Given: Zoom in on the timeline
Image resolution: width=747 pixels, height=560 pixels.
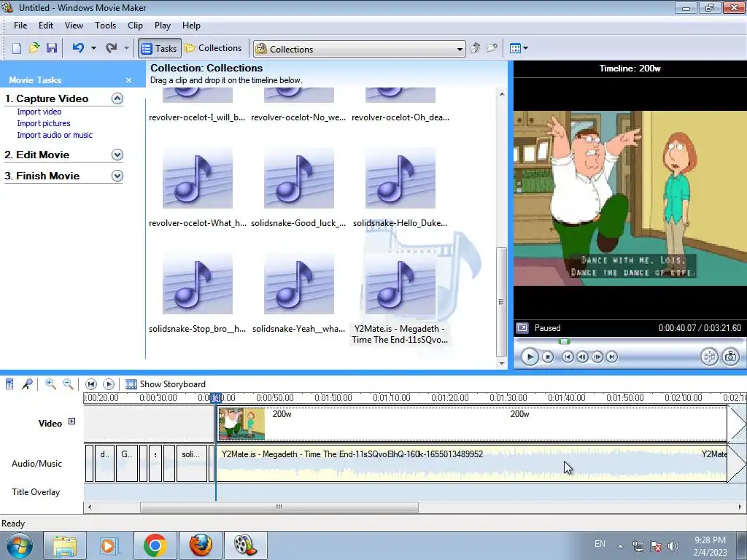Looking at the screenshot, I should pos(50,384).
